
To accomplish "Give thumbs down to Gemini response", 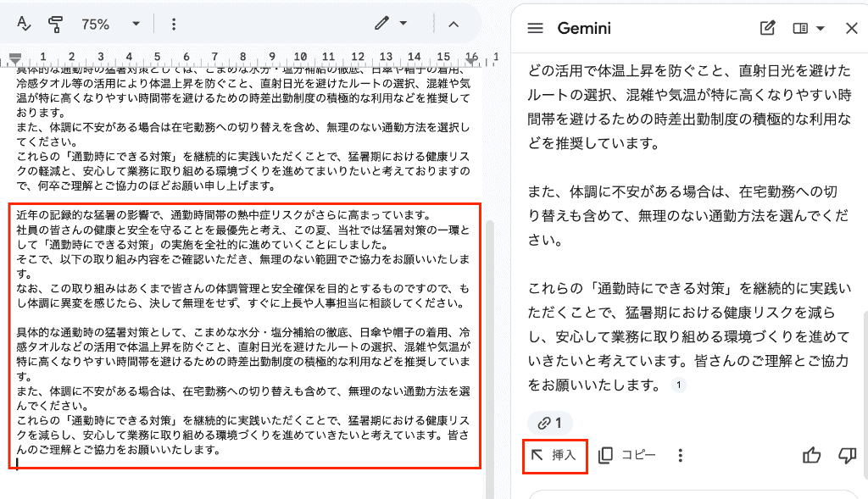I will [x=847, y=455].
